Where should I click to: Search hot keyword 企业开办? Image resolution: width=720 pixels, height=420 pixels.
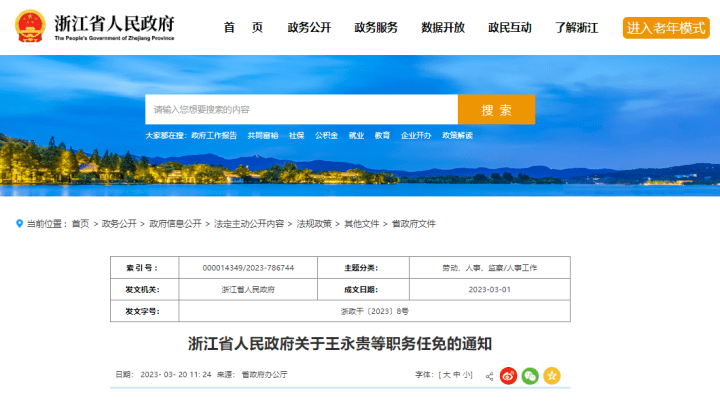point(416,135)
